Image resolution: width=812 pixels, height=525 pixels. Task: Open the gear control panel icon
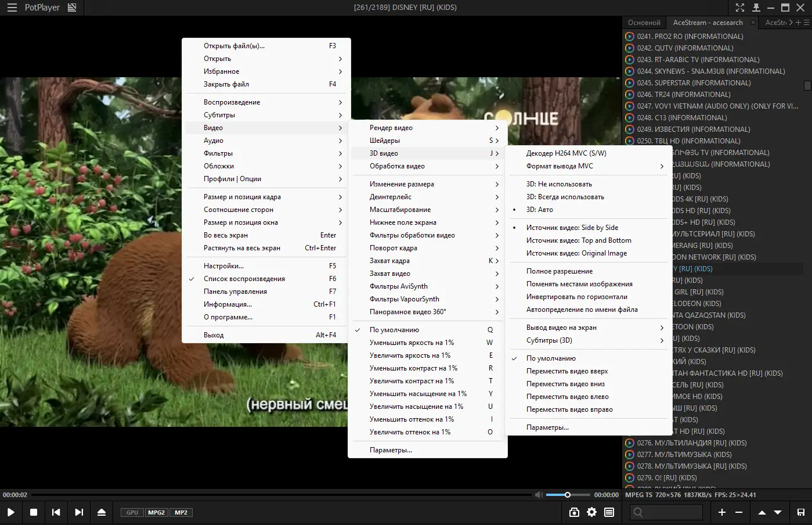point(591,512)
